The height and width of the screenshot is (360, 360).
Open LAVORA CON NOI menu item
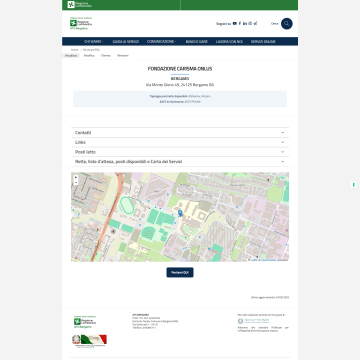(x=229, y=41)
